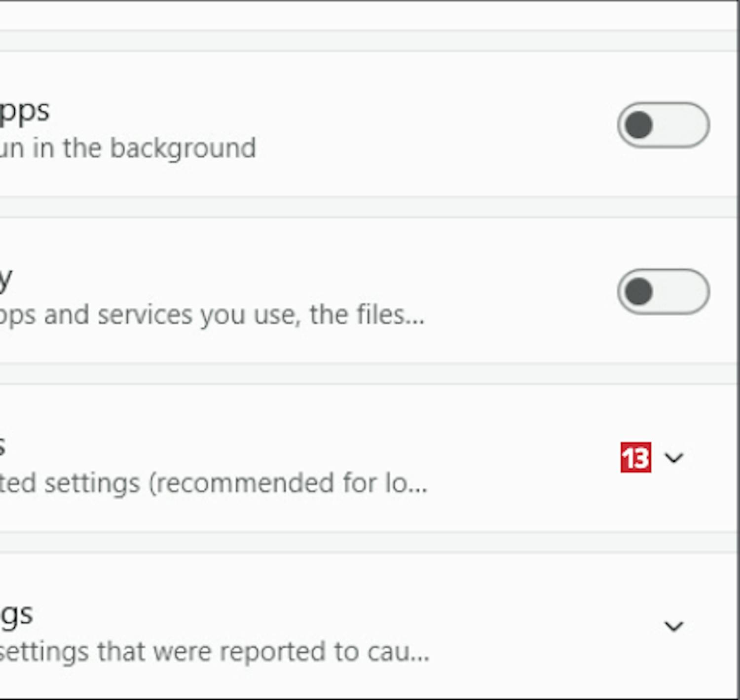The image size is (740, 700).
Task: Click the "un in the background" description text
Action: 128,148
